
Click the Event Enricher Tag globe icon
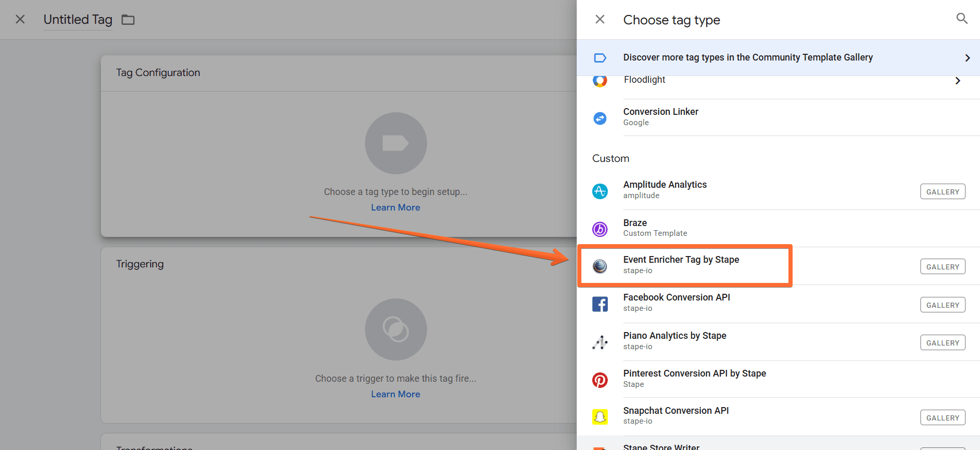pyautogui.click(x=600, y=266)
